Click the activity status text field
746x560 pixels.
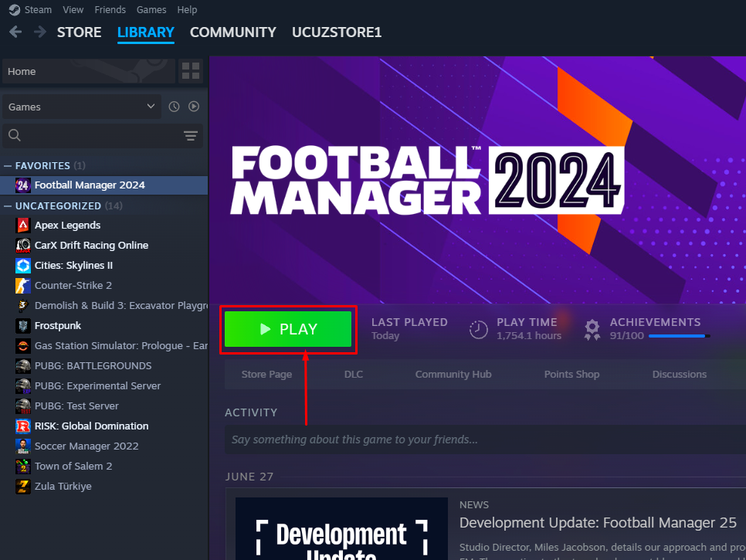coord(485,440)
